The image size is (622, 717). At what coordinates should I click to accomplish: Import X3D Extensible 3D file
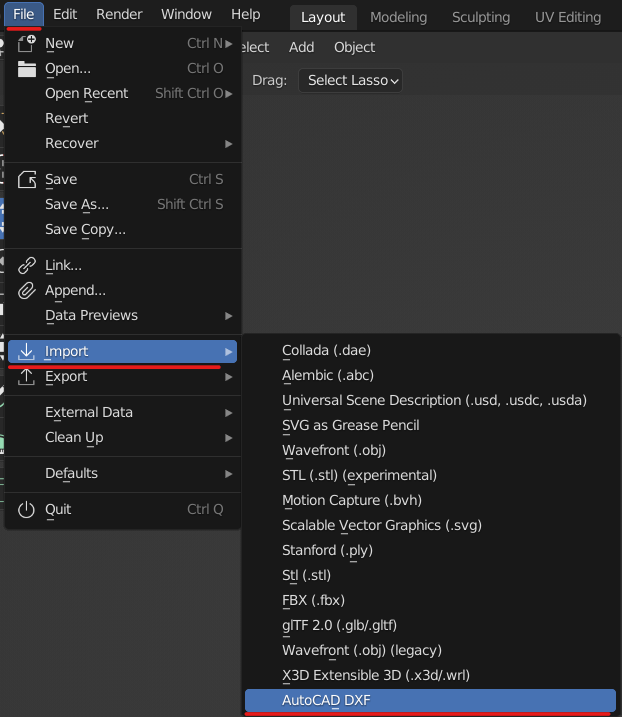point(430,675)
